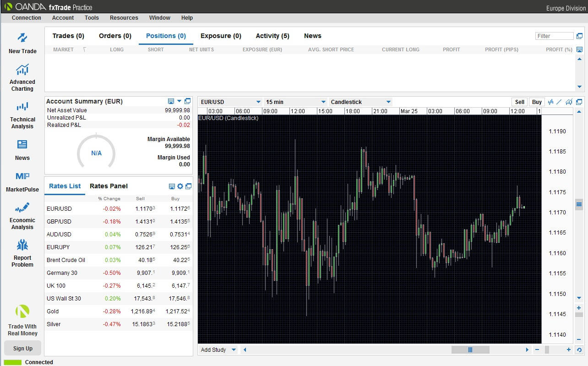The image size is (588, 366).
Task: Open the Connection menu
Action: [x=27, y=18]
